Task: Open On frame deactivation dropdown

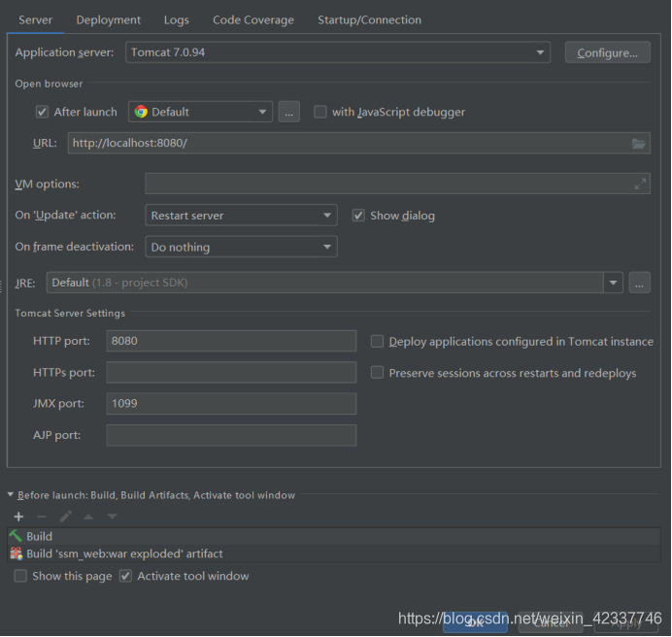Action: (241, 247)
